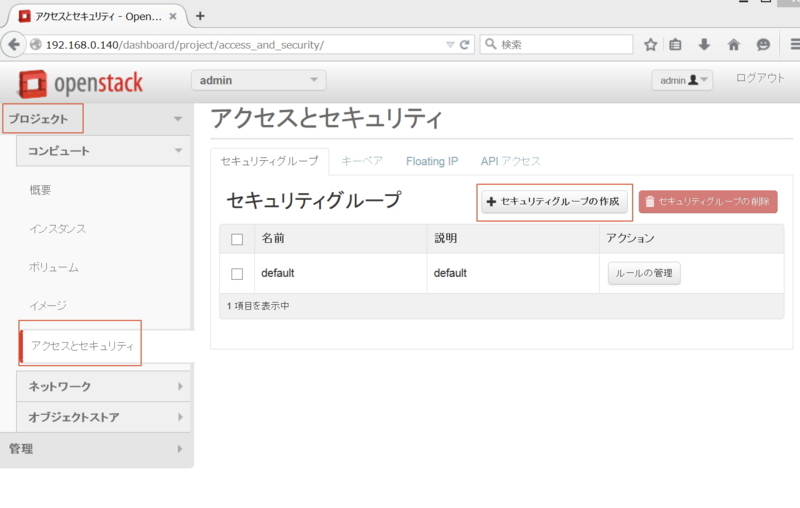Click the site identity globe icon

click(x=36, y=44)
